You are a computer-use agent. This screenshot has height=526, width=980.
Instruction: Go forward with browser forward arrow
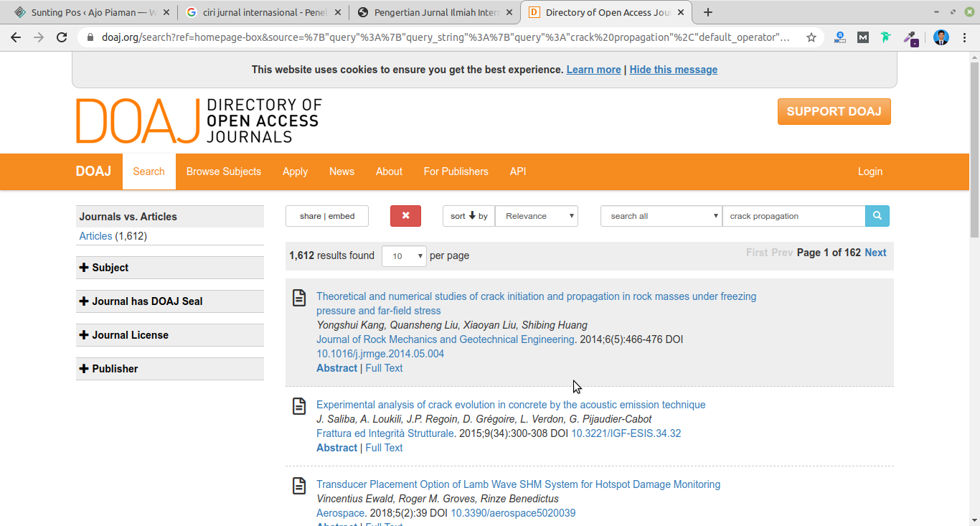click(39, 37)
